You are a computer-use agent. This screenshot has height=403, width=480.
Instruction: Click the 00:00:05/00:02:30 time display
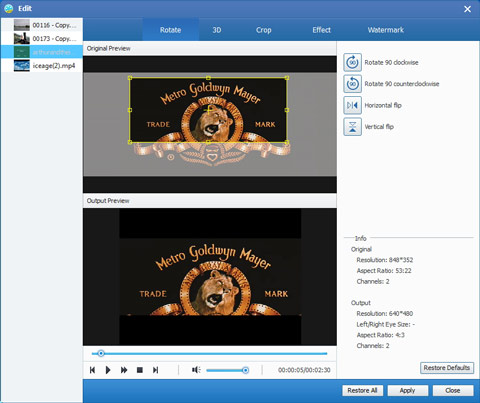pyautogui.click(x=304, y=370)
